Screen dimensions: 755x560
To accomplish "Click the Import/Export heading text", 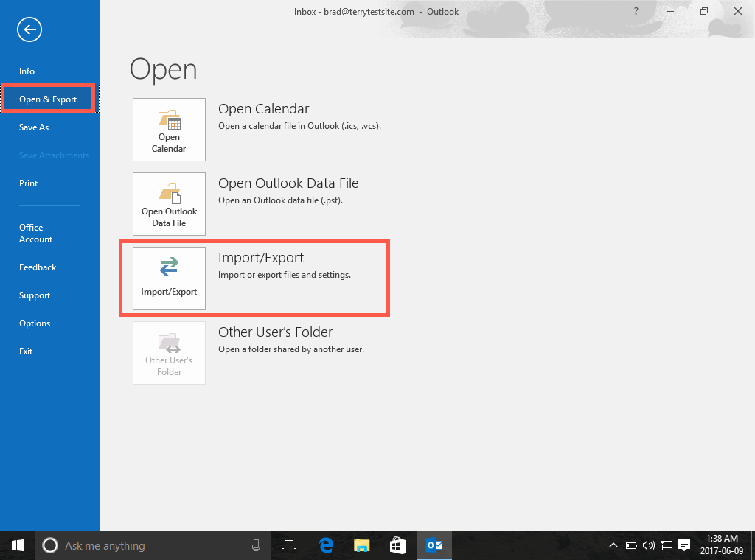I will pos(261,258).
